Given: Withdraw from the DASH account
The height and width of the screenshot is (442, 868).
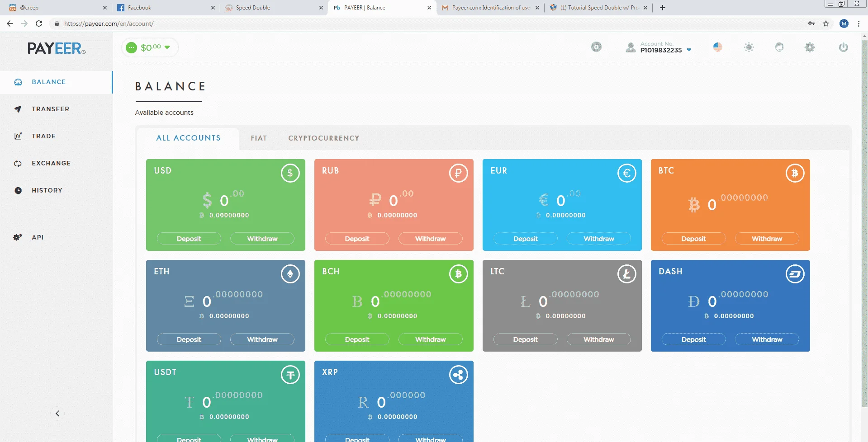Looking at the screenshot, I should [x=767, y=339].
